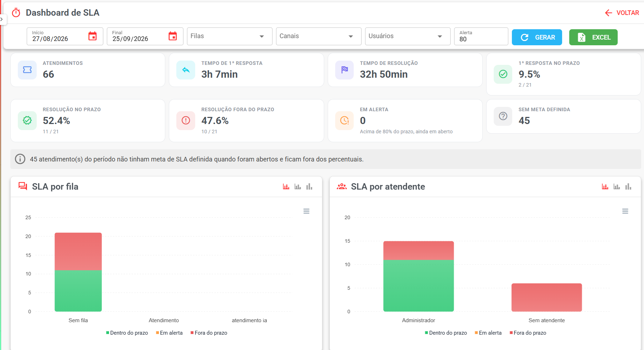Select the last bar chart view in SLA por fila
644x350 pixels.
(x=309, y=186)
